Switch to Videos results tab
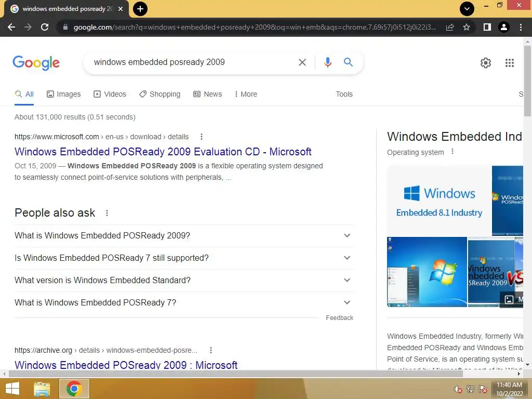 (110, 94)
